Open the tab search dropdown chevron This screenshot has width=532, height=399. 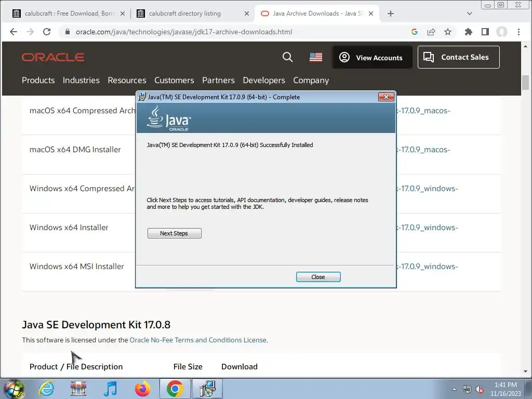(470, 14)
